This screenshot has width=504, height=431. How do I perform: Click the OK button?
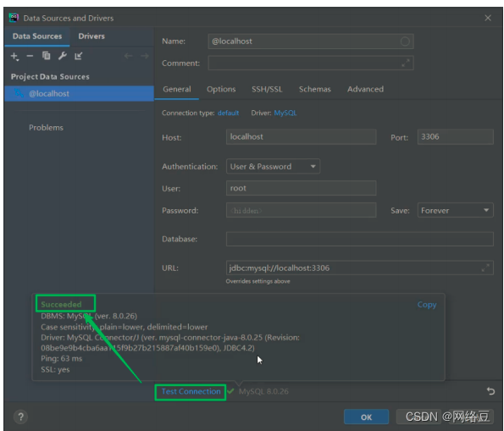click(366, 417)
